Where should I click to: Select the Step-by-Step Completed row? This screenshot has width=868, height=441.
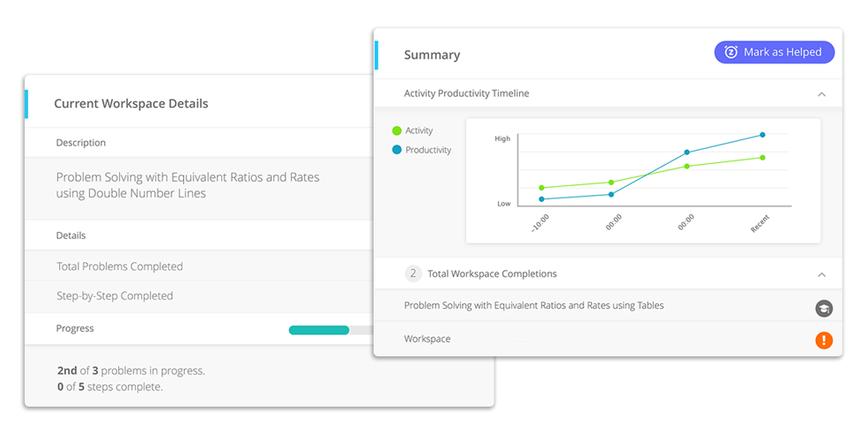tap(115, 296)
